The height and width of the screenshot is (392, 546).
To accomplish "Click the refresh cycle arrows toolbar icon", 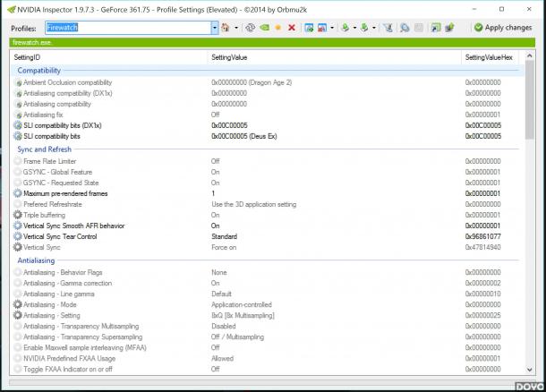I will click(250, 28).
